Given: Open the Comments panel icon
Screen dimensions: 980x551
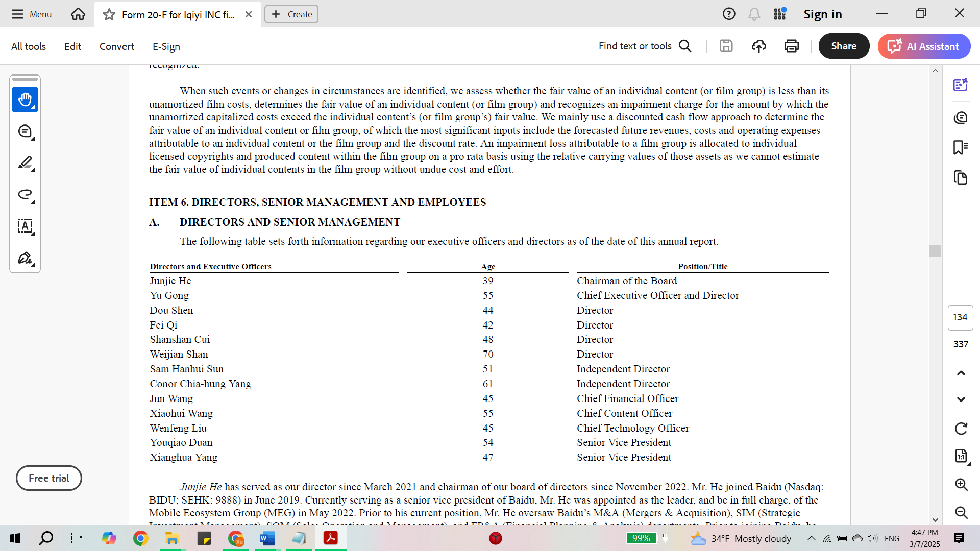Looking at the screenshot, I should tap(961, 118).
